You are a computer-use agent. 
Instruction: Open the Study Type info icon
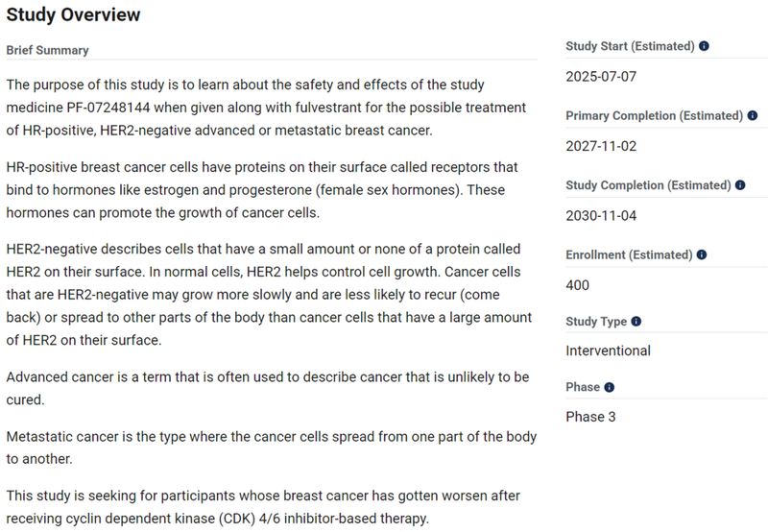[636, 322]
